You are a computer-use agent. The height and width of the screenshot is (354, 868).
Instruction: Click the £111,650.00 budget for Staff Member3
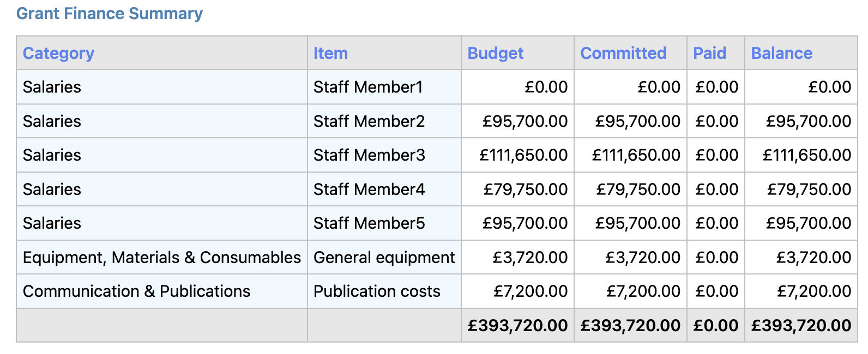pyautogui.click(x=523, y=155)
